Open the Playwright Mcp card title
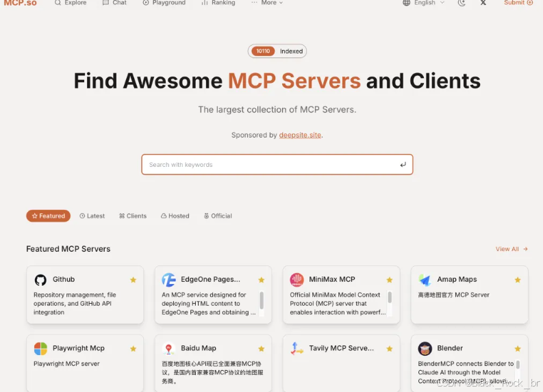This screenshot has width=543, height=392. (x=79, y=348)
